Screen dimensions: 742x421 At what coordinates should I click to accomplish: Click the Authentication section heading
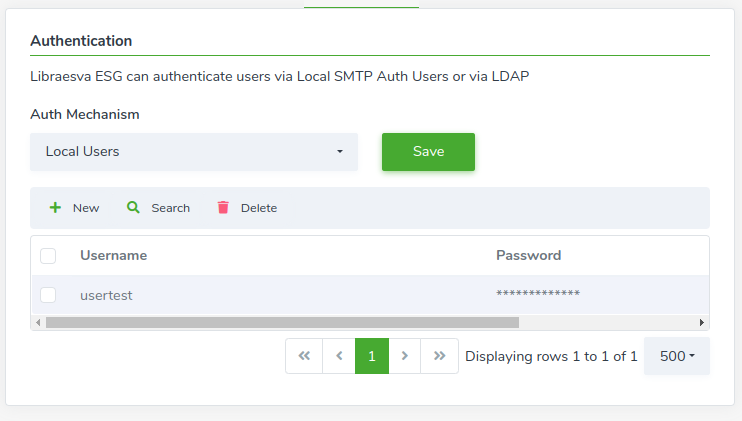click(x=81, y=41)
